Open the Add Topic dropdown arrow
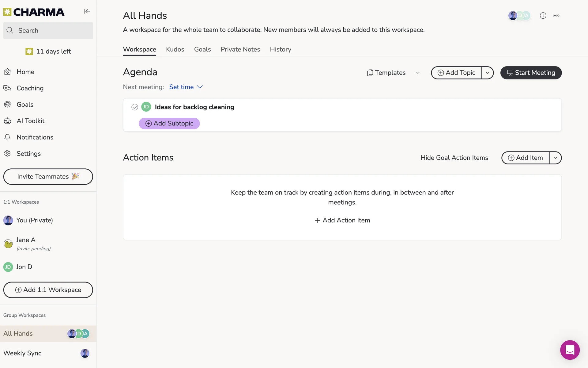Image resolution: width=588 pixels, height=368 pixels. [487, 73]
